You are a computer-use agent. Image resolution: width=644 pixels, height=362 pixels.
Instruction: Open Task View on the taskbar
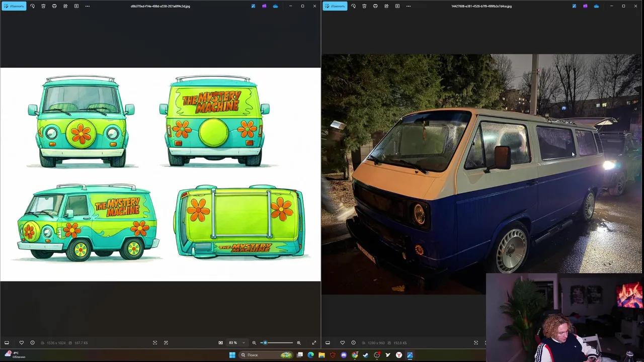tap(300, 355)
